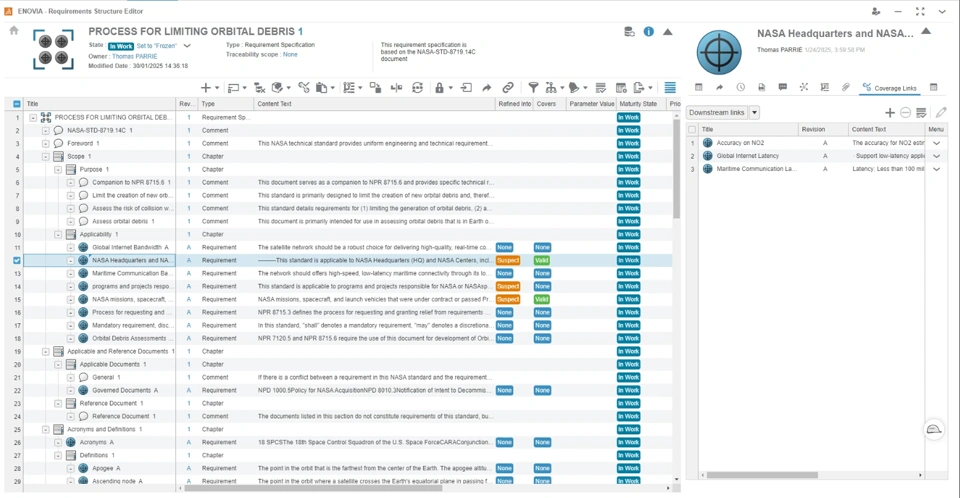Click the funnel filter icon in toolbar
The height and width of the screenshot is (498, 960).
[533, 88]
